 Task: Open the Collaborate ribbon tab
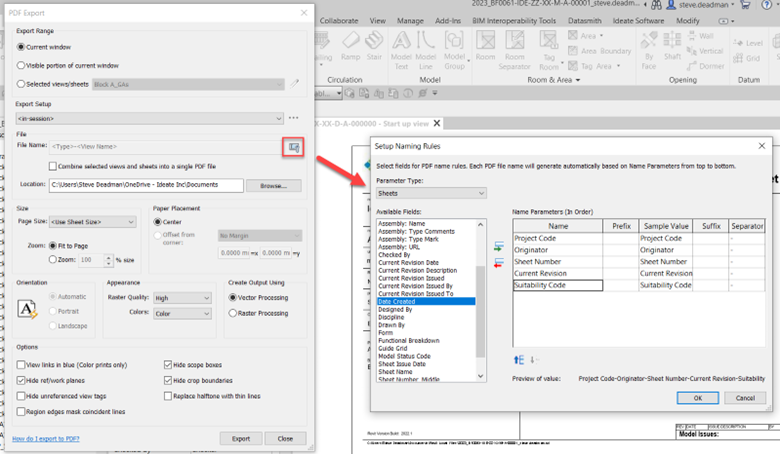tap(339, 20)
